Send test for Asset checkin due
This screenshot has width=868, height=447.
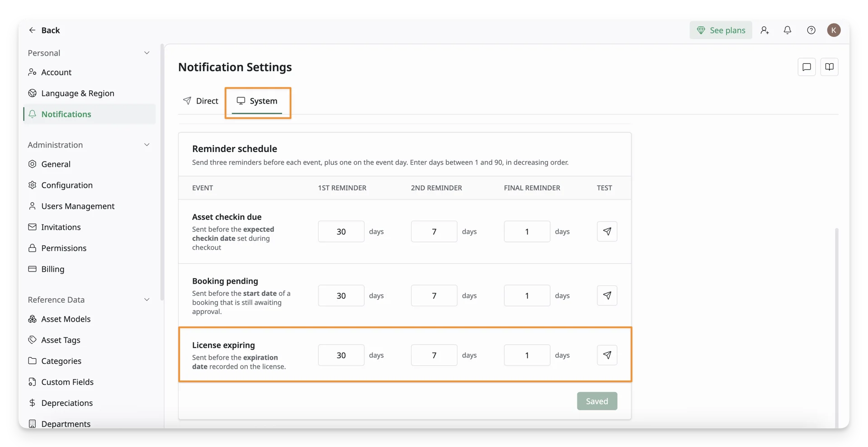[607, 232]
